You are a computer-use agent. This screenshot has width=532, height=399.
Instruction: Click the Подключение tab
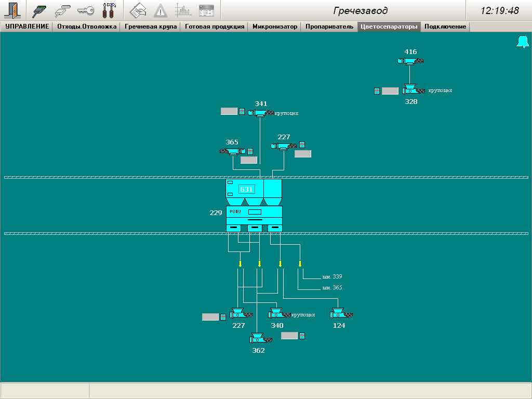click(x=445, y=26)
